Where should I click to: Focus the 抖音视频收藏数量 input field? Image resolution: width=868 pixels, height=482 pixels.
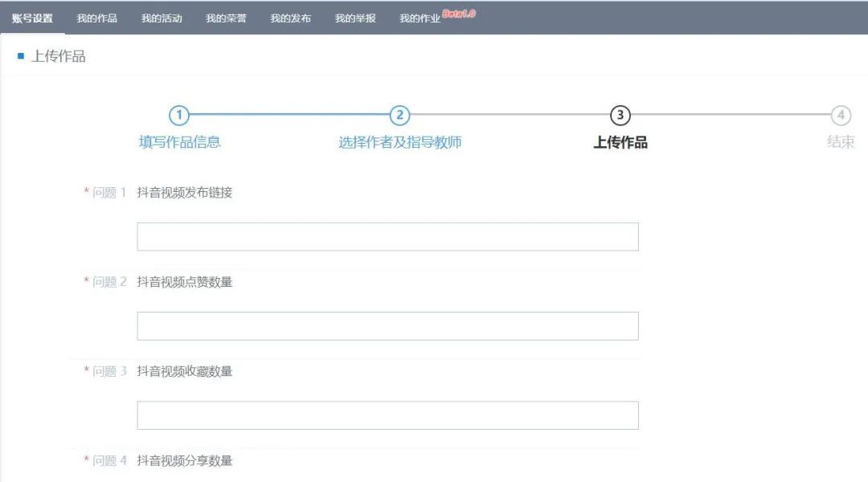[x=387, y=415]
